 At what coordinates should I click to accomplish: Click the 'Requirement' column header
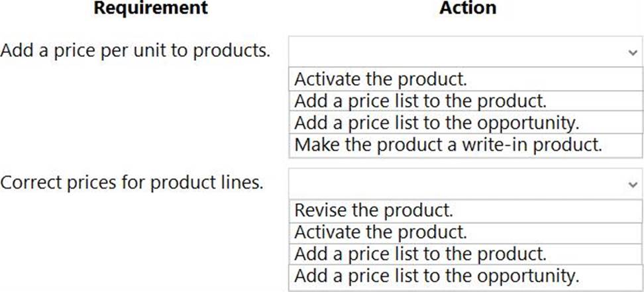[x=151, y=7]
